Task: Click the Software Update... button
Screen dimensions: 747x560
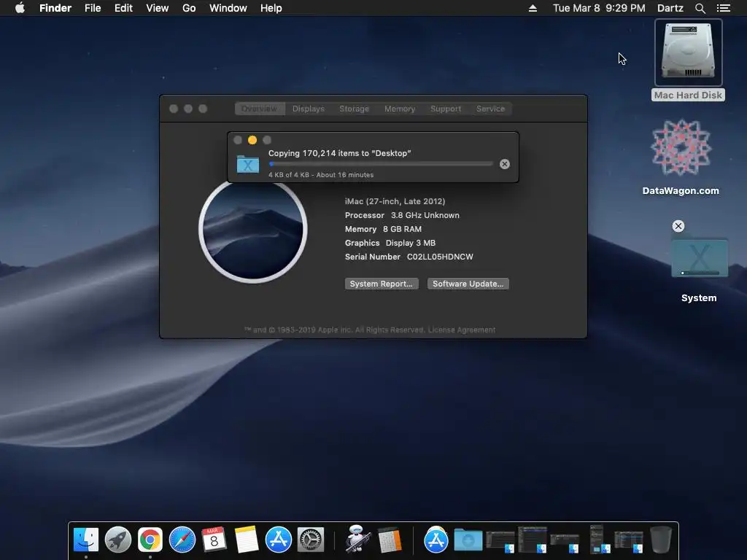Action: coord(468,284)
